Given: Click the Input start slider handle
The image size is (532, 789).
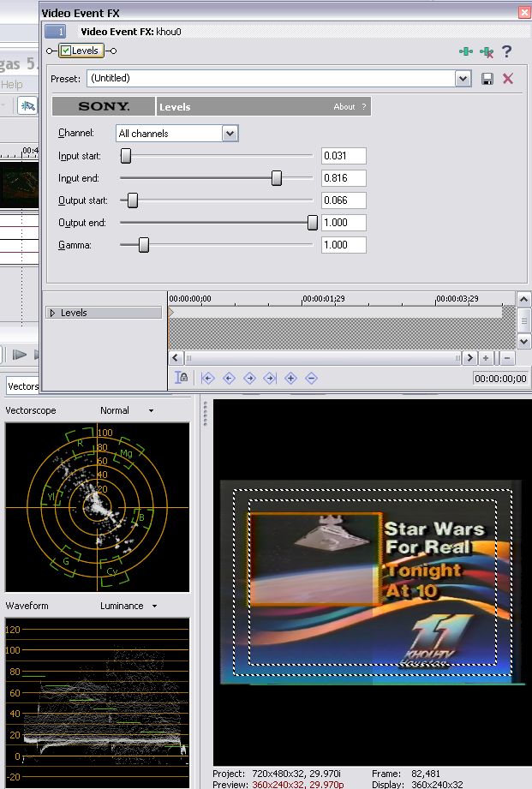Looking at the screenshot, I should (126, 155).
